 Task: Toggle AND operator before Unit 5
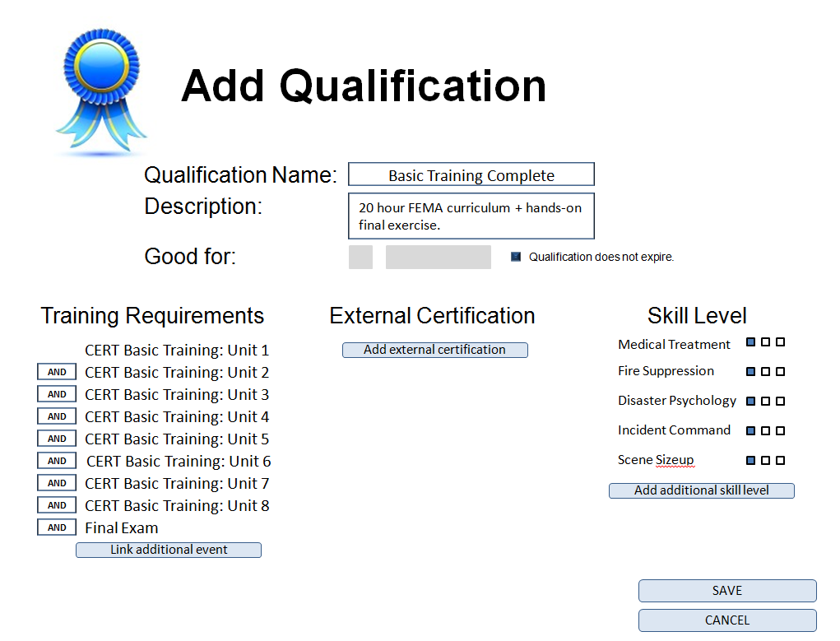57,439
